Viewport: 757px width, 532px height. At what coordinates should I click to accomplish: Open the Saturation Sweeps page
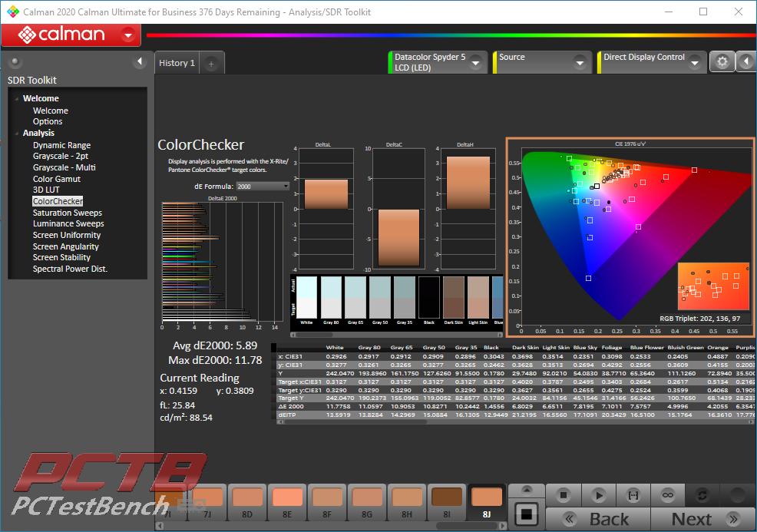68,213
